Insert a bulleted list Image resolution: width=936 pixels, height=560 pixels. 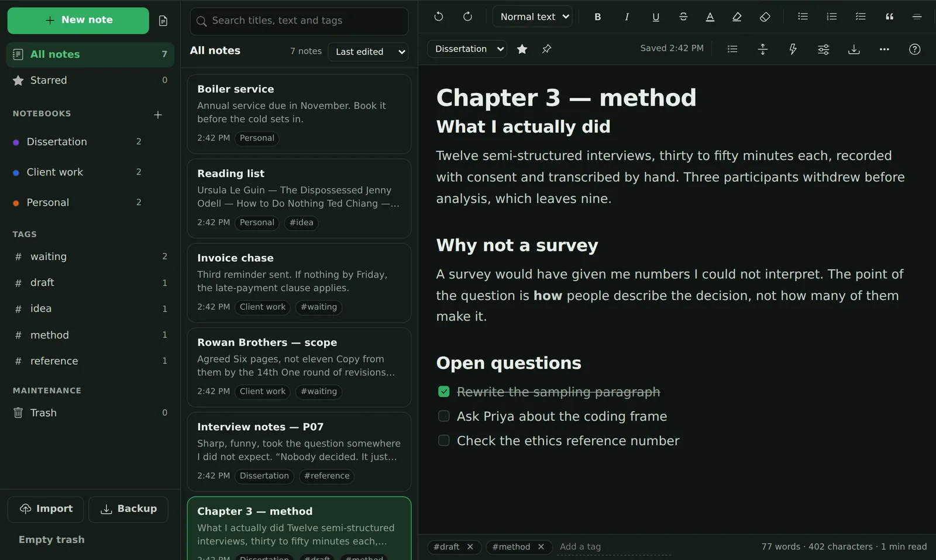pyautogui.click(x=803, y=17)
